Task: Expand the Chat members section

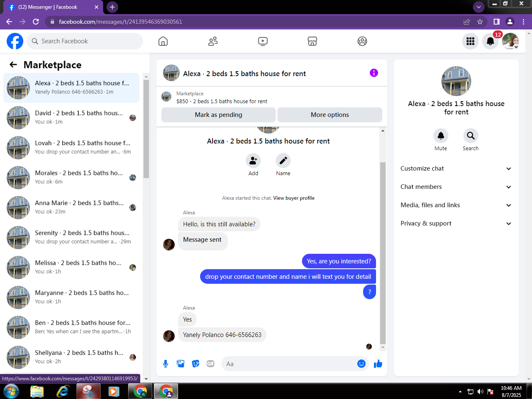Action: coord(456,187)
